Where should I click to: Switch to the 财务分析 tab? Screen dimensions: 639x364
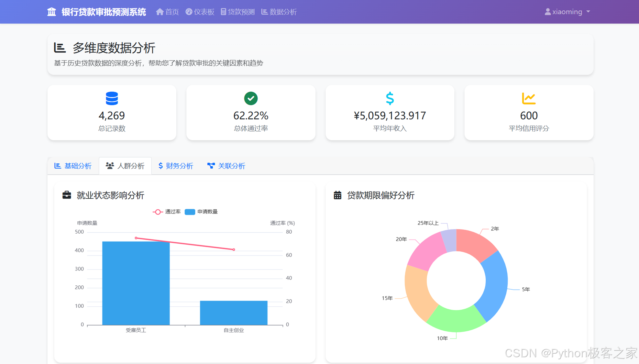pyautogui.click(x=176, y=166)
